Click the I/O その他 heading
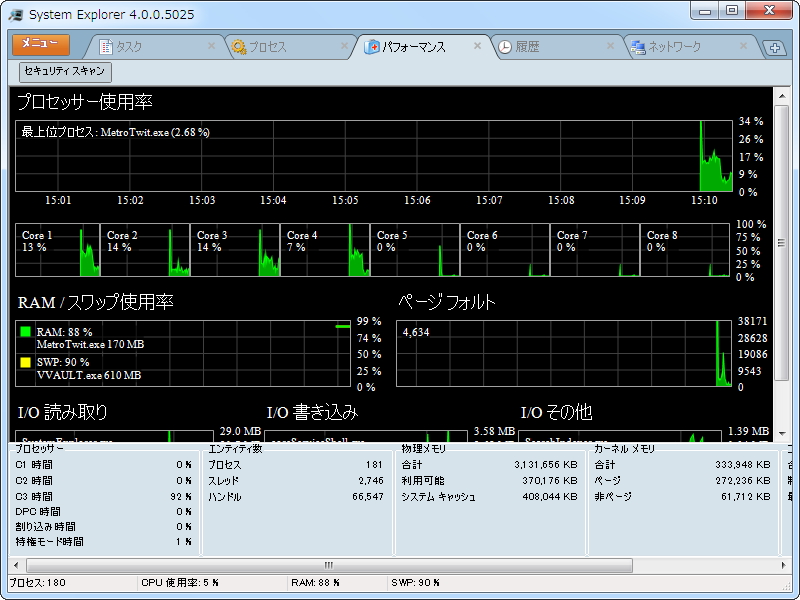 556,412
